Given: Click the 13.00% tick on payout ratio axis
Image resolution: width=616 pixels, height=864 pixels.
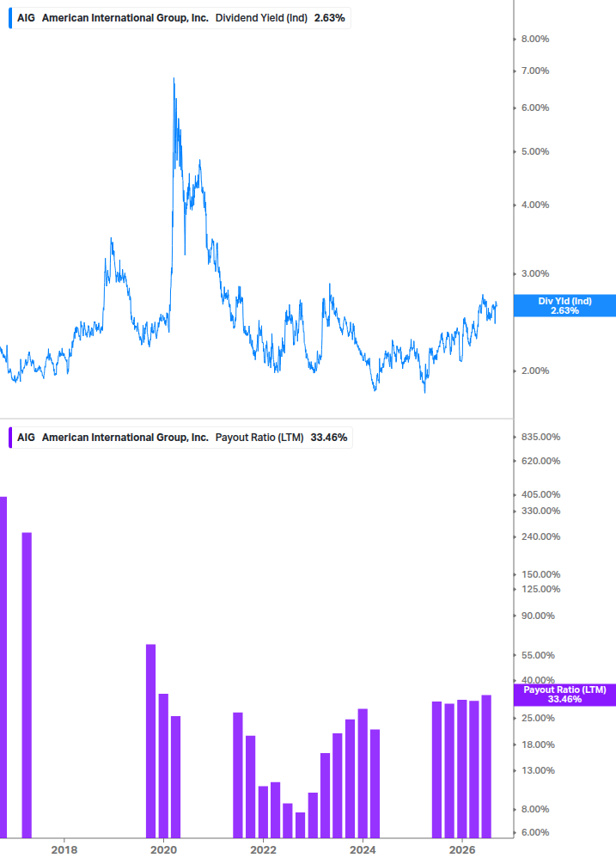Looking at the screenshot, I should coord(538,771).
